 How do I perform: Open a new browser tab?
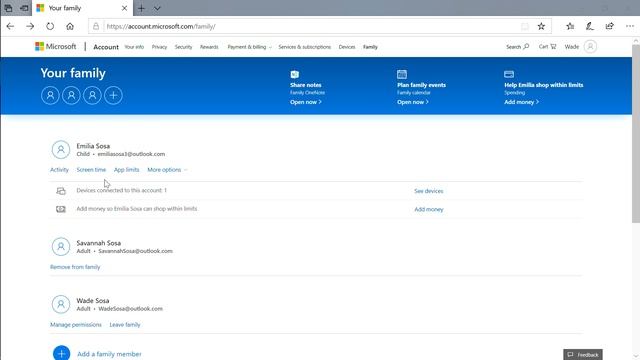pos(141,8)
